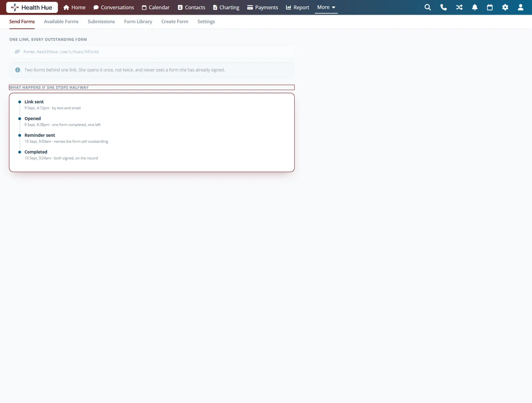Click the info circle icon
Screen dimensions: 532x403
click(18, 70)
